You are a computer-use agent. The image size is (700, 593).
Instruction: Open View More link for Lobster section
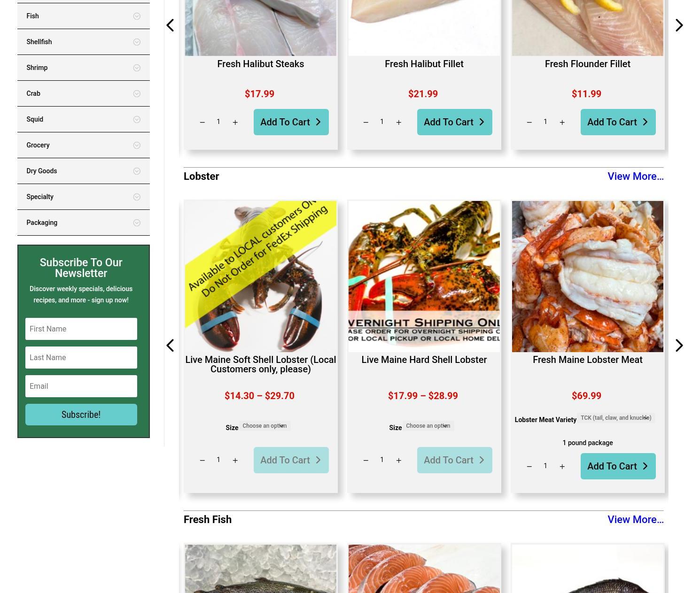(636, 177)
